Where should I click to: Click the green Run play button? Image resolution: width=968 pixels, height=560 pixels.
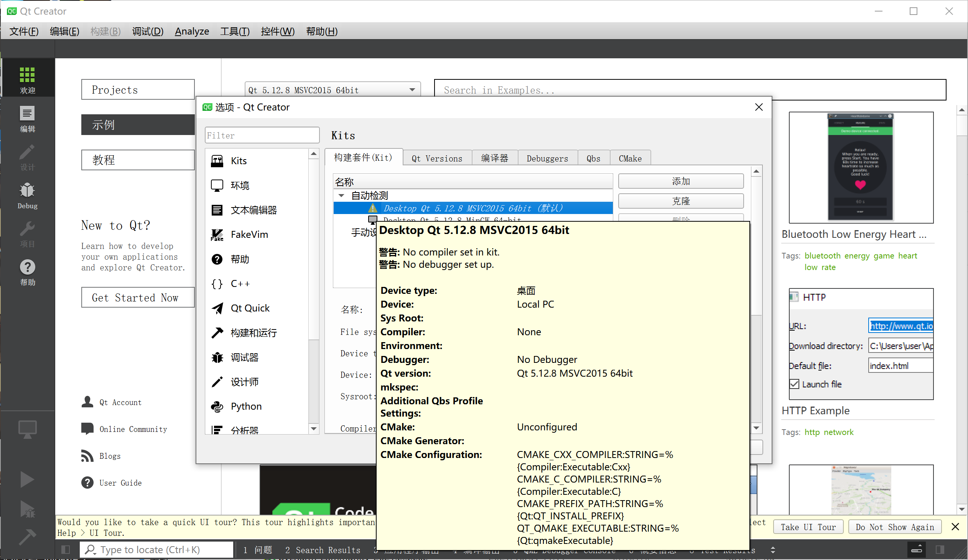[x=27, y=479]
